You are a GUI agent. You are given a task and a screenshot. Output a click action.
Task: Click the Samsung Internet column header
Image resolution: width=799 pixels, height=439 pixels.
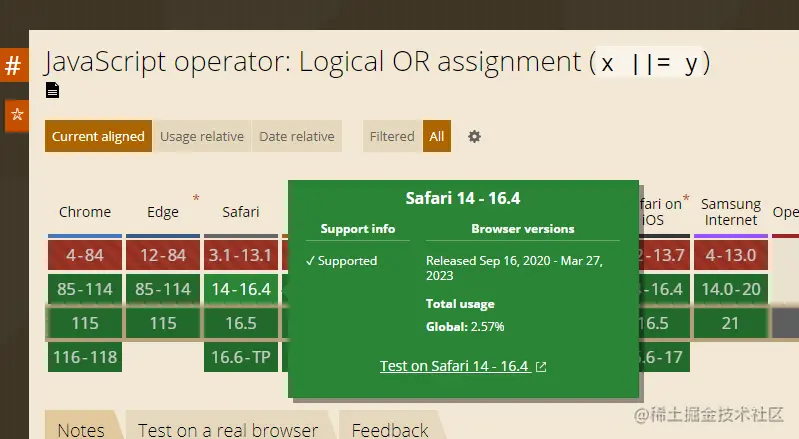tap(731, 212)
